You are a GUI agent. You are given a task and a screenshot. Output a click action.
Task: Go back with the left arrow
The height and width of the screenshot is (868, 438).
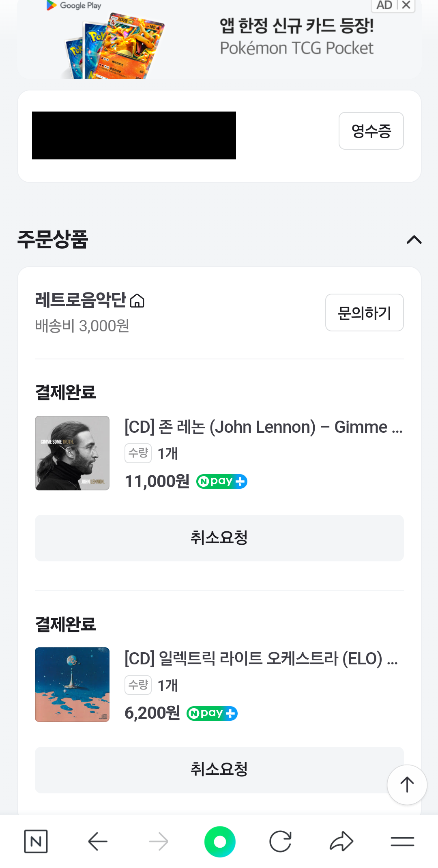pos(98,842)
